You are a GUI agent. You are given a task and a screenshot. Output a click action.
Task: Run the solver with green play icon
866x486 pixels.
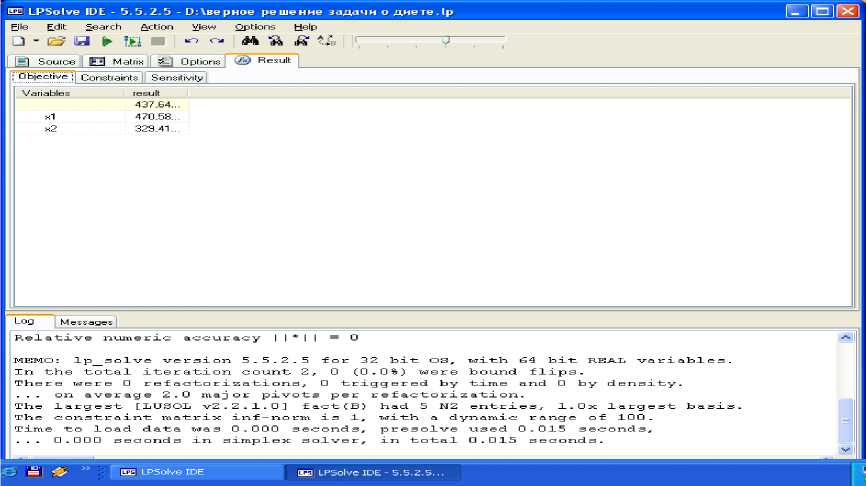pos(107,41)
